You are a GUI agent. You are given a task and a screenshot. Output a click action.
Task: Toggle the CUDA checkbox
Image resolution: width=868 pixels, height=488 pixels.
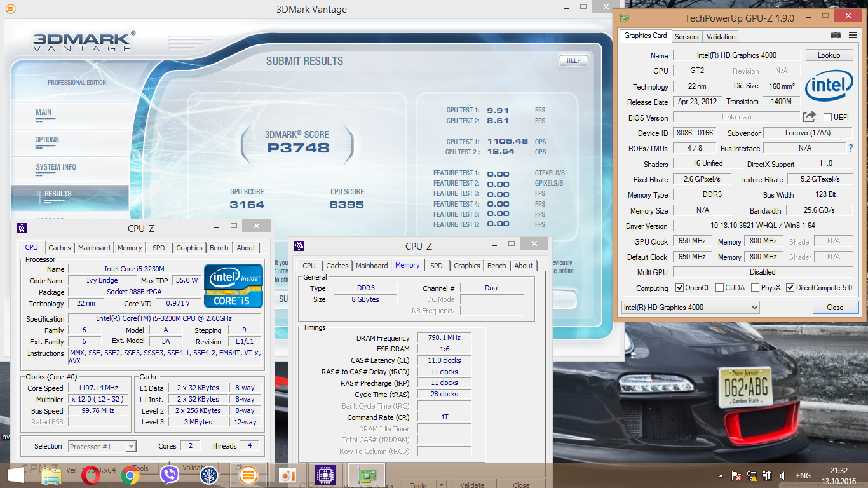719,288
